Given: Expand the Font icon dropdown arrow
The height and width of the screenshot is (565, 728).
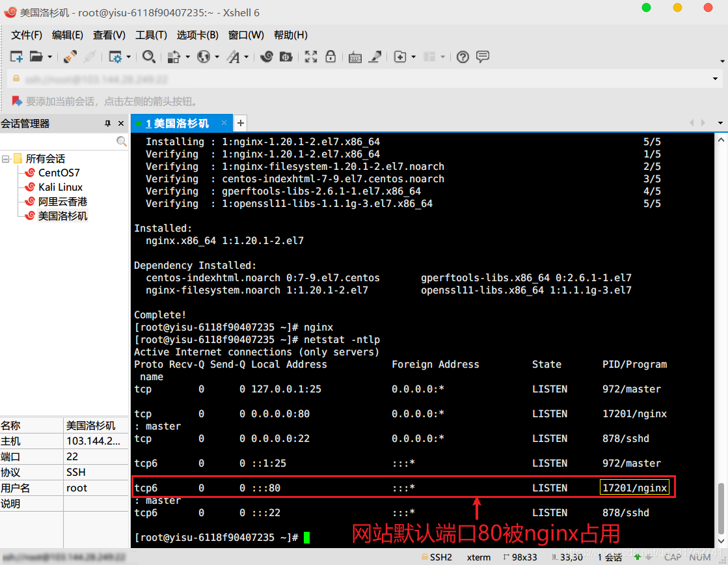Looking at the screenshot, I should pyautogui.click(x=247, y=57).
